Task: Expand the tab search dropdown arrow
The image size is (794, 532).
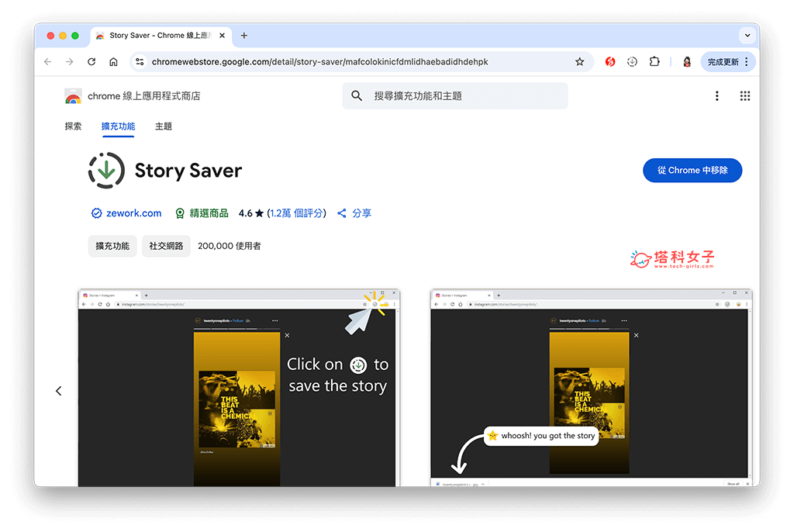Action: click(x=747, y=36)
